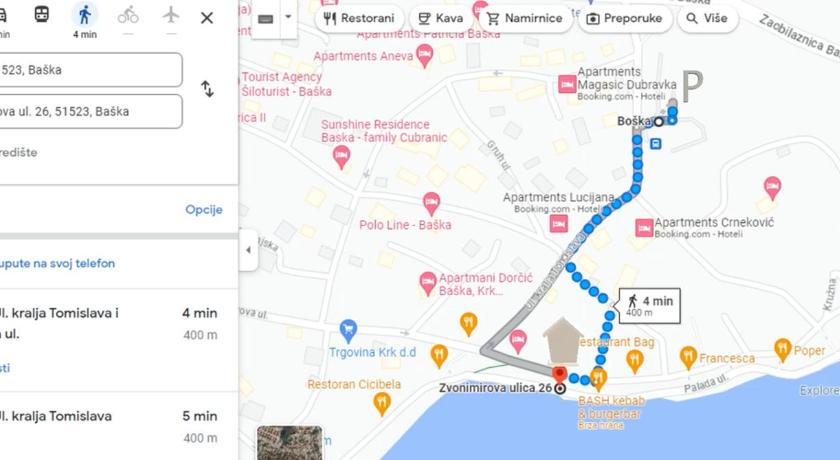Click the bus stop icon near Boška

click(656, 144)
